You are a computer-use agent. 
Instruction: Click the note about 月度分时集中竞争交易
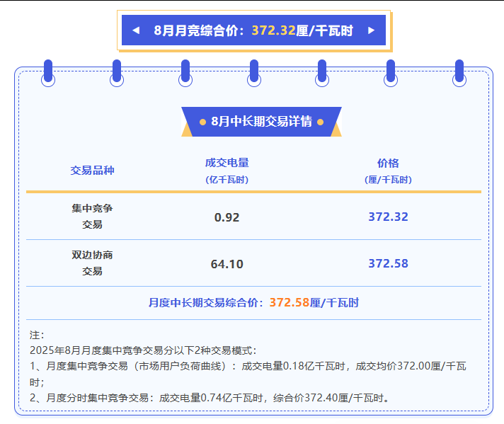click(x=210, y=398)
